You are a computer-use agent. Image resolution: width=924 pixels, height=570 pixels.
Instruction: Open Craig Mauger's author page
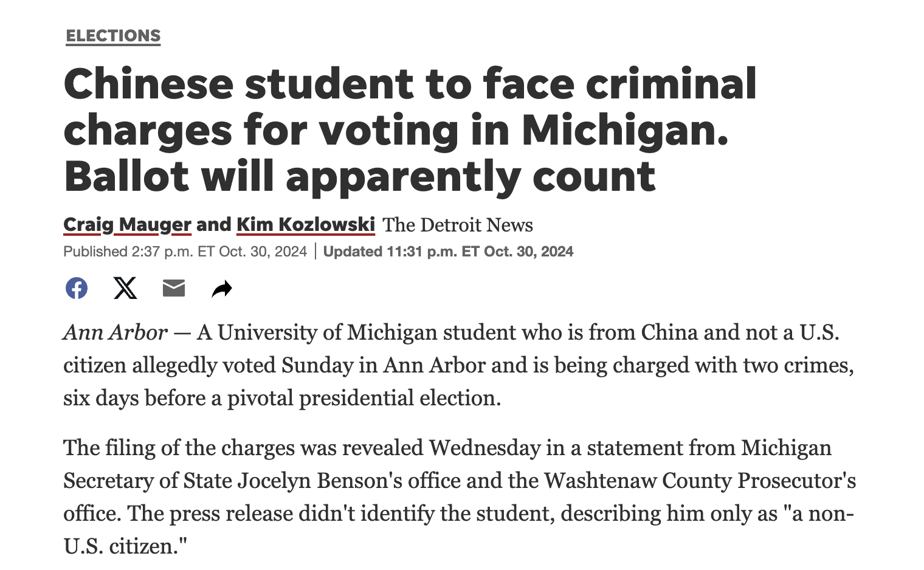pos(127,225)
